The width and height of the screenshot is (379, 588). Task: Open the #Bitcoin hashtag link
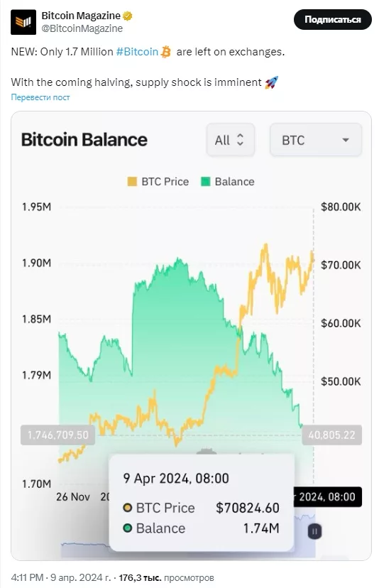pyautogui.click(x=137, y=52)
